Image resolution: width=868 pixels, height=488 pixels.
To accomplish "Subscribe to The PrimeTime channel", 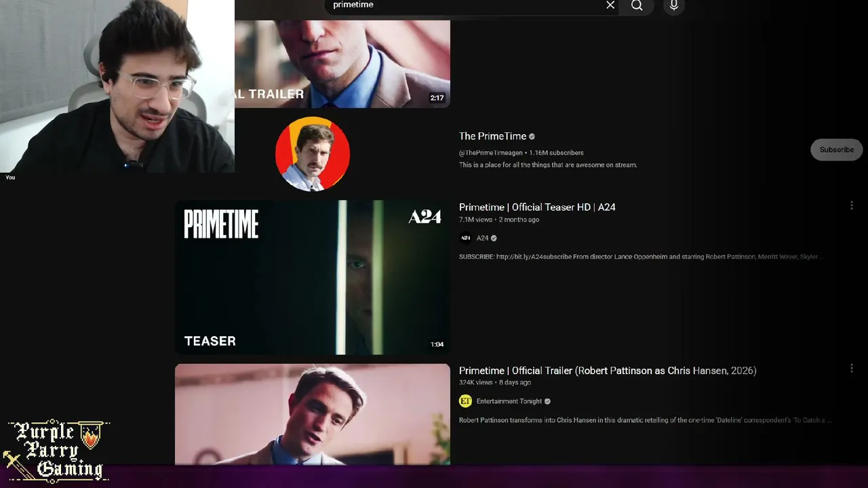I will click(x=837, y=150).
